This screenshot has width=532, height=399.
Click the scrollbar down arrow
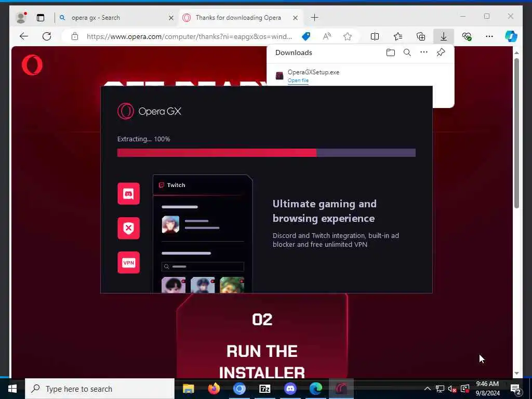516,373
